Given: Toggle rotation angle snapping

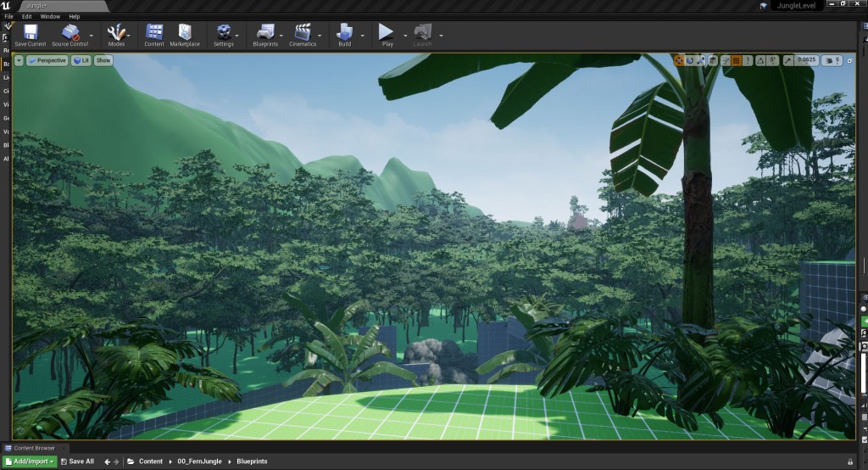Looking at the screenshot, I should pos(761,60).
